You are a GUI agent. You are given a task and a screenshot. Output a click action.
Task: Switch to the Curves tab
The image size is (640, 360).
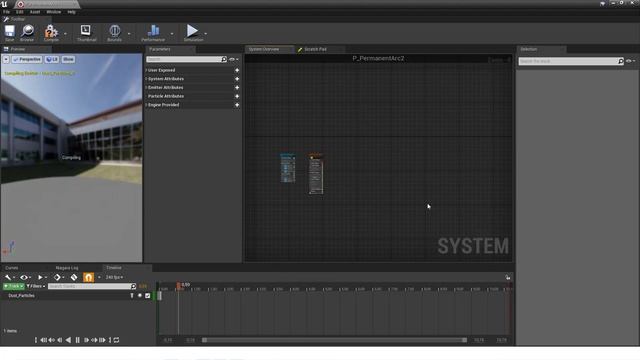click(11, 268)
